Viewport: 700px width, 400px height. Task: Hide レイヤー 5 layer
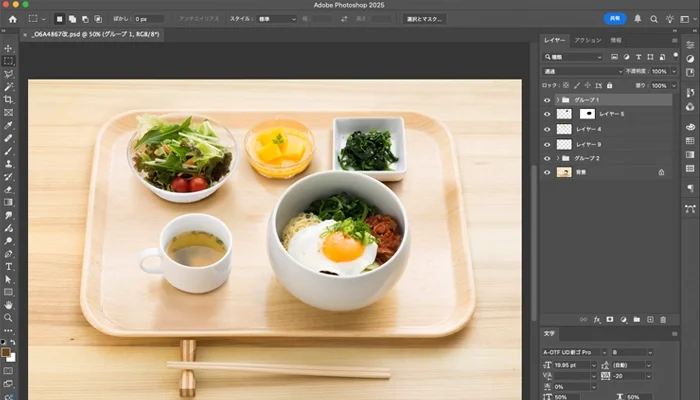(x=547, y=114)
